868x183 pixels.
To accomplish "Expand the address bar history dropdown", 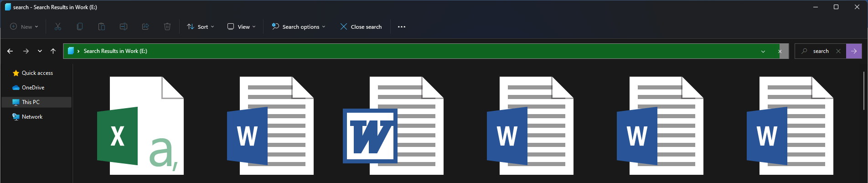I will (x=763, y=51).
